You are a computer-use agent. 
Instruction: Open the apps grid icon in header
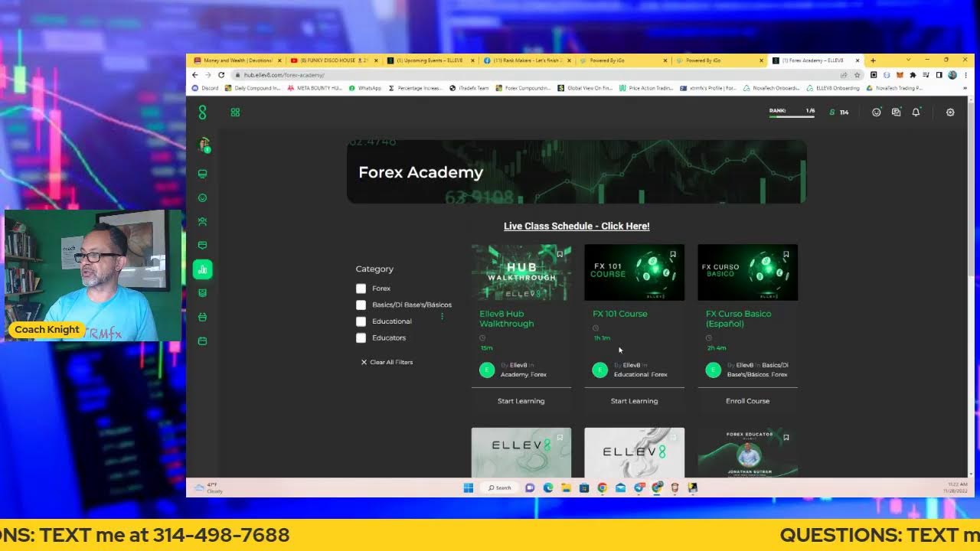point(235,112)
